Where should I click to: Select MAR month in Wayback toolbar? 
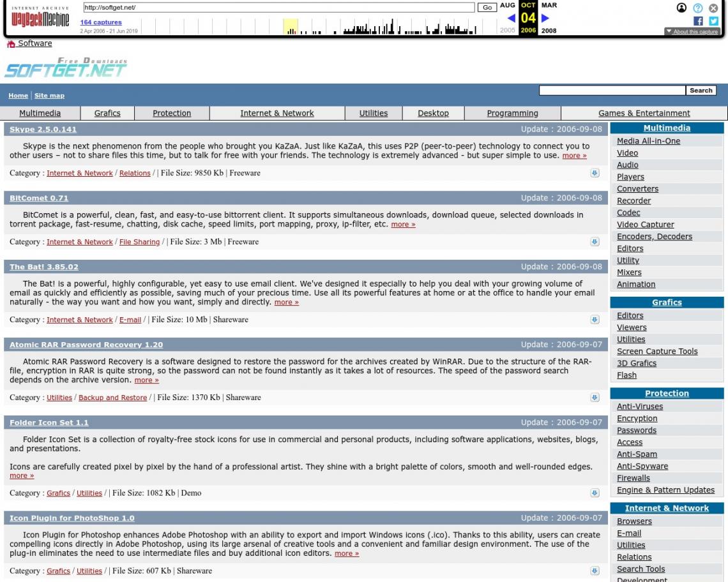pos(549,5)
